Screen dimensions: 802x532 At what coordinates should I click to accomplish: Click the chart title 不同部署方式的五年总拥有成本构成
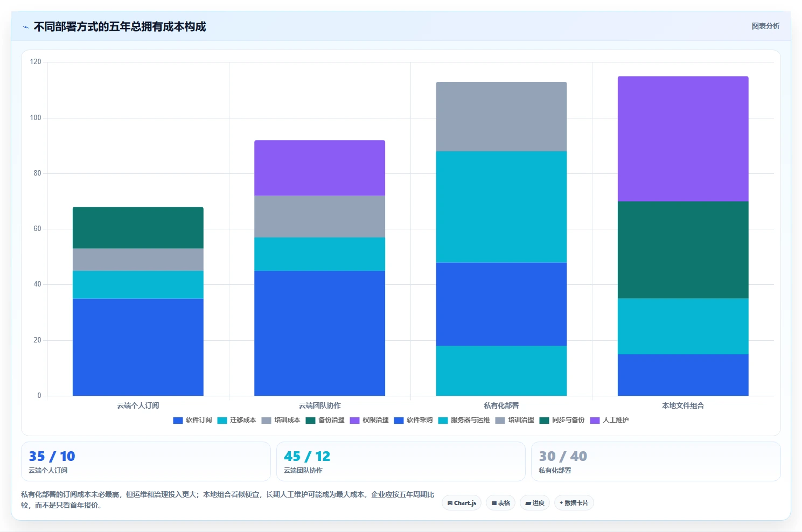point(120,27)
